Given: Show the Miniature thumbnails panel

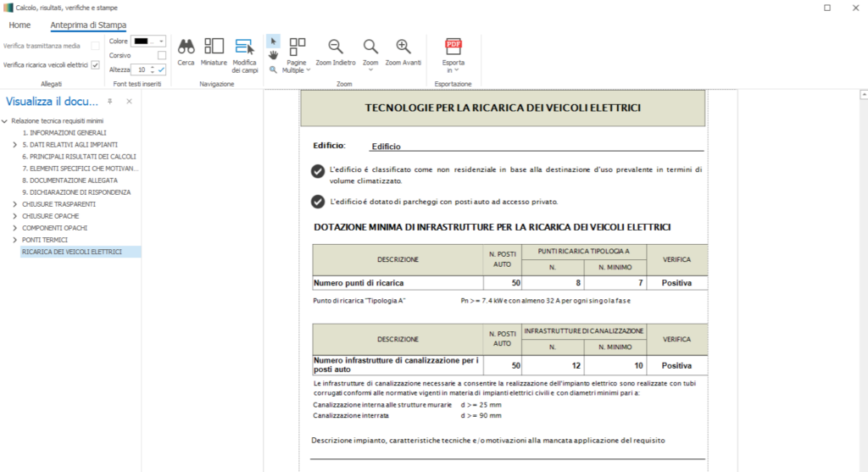Looking at the screenshot, I should click(214, 52).
